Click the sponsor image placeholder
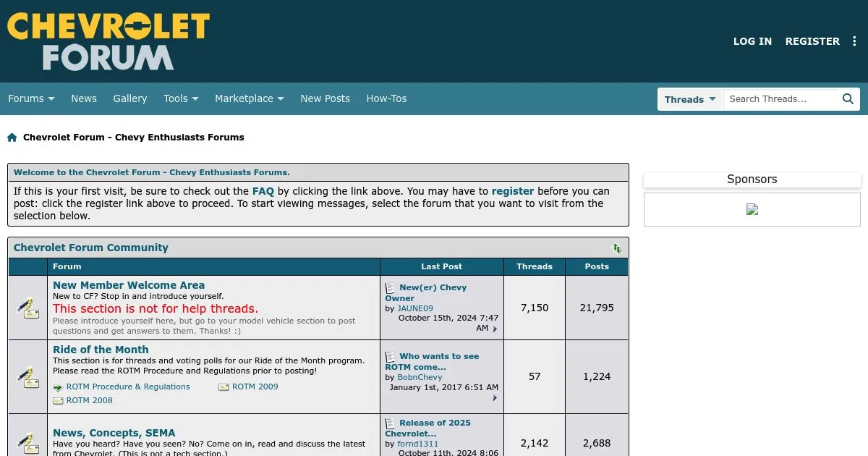Screen dimensions: 868x456 752,209
